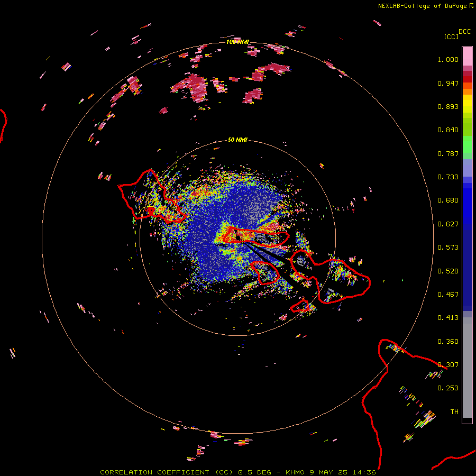
Task: Click the 0.840 color scale value
Action: coord(448,130)
